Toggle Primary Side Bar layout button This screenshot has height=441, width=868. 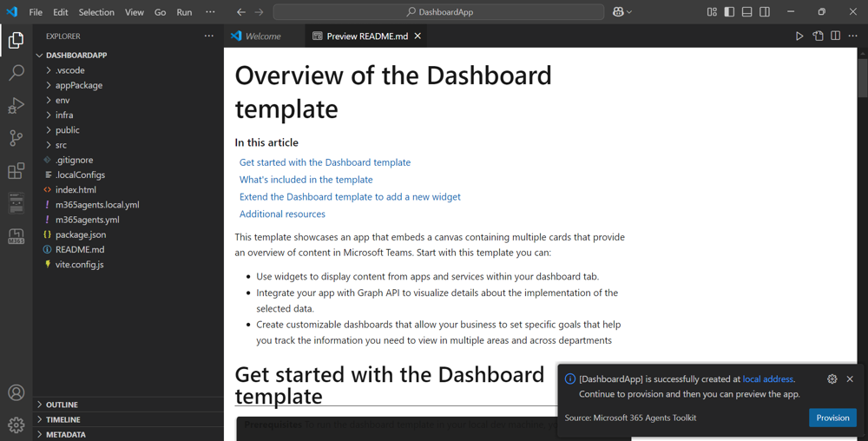tap(729, 11)
